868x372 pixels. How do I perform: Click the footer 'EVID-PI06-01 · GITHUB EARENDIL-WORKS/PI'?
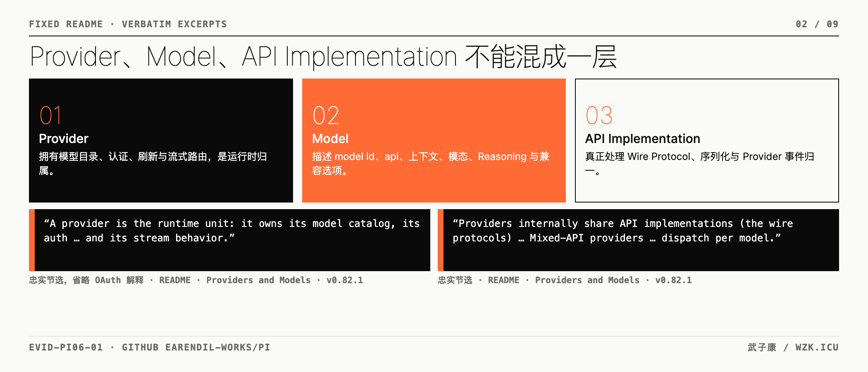pos(150,347)
